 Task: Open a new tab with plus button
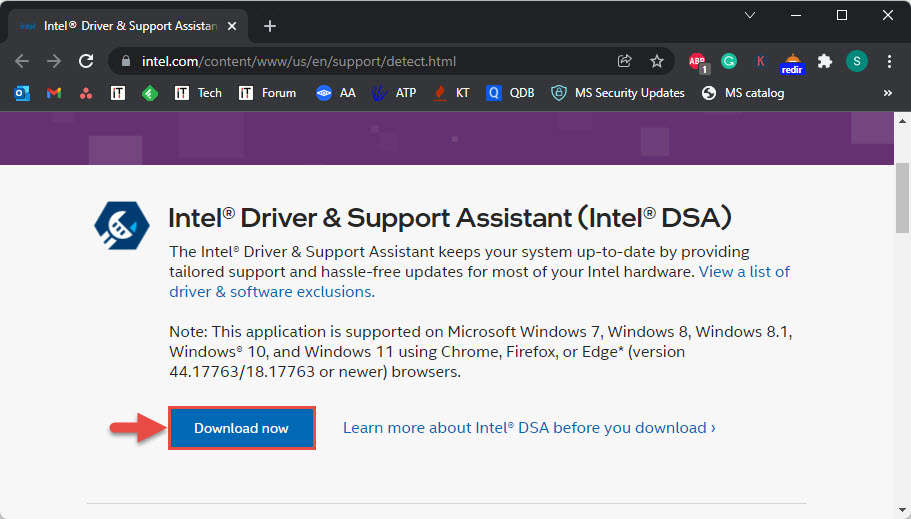[270, 26]
